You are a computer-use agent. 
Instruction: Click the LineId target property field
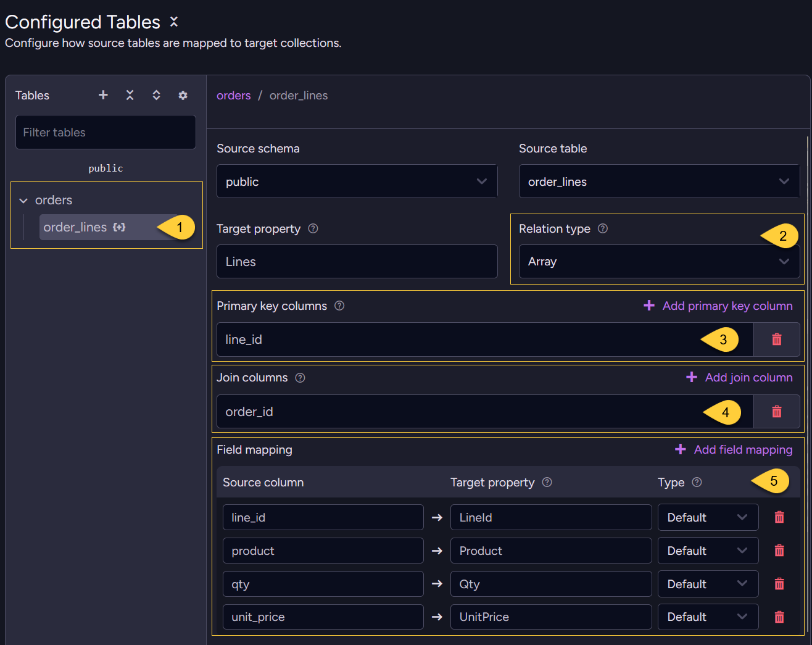551,517
